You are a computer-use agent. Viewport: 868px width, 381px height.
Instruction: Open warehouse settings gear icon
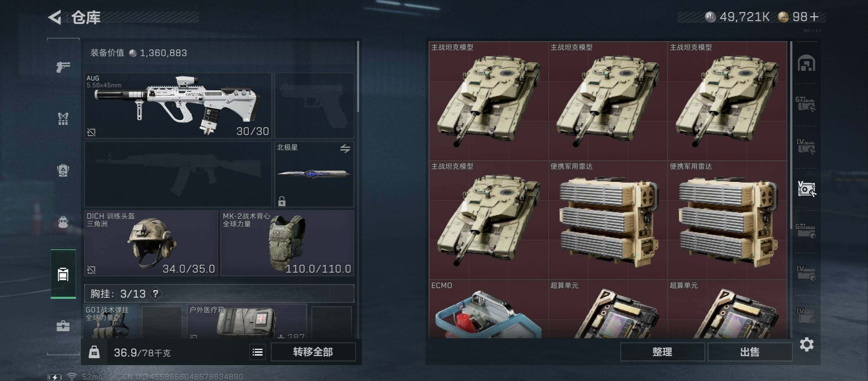[x=807, y=344]
